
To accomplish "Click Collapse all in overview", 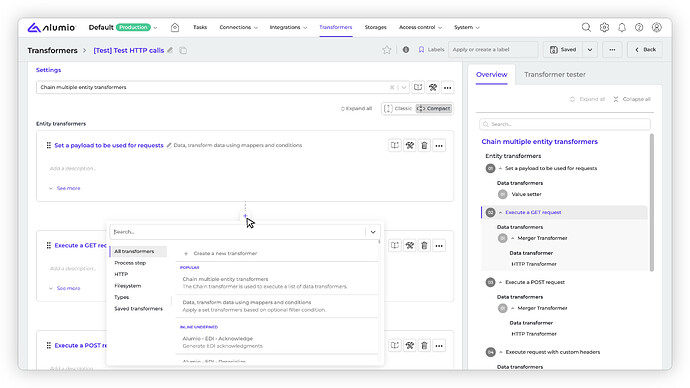I will (x=632, y=99).
